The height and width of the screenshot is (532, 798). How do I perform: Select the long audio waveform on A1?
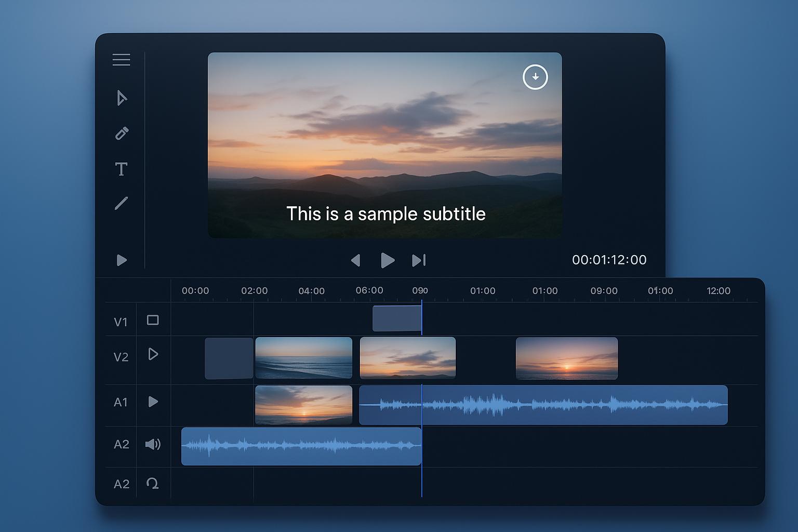543,405
